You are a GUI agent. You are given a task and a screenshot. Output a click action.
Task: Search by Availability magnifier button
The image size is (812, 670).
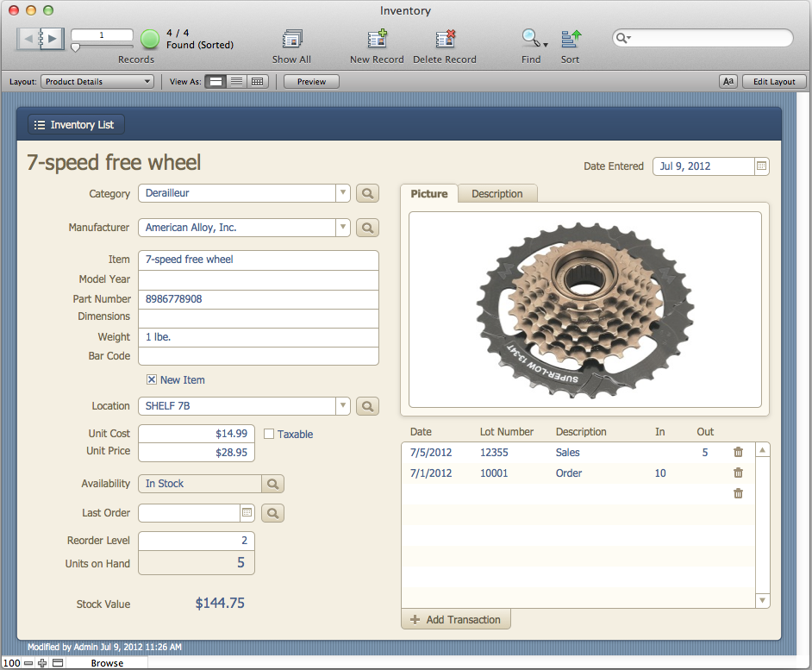[273, 484]
